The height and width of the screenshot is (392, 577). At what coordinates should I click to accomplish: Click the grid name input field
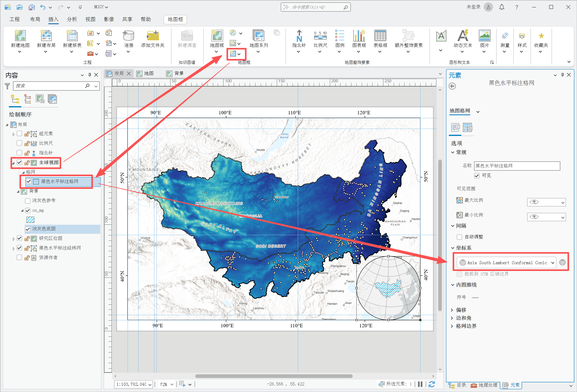[x=517, y=166]
